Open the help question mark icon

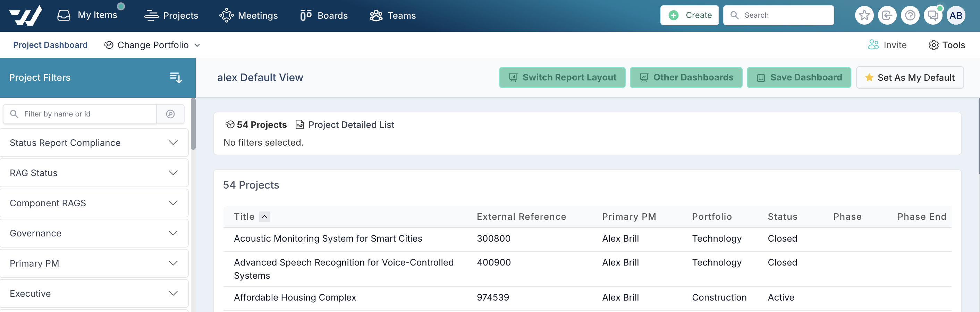coord(910,16)
